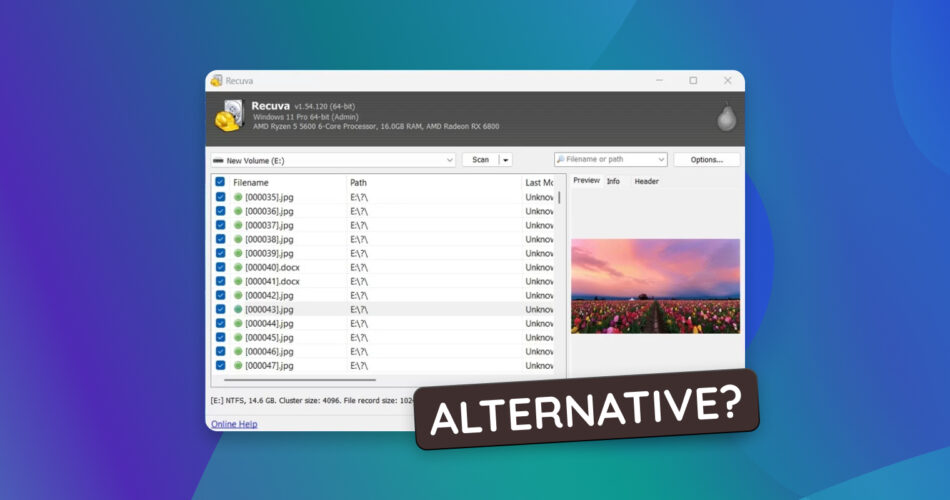Switch to the Header tab
The height and width of the screenshot is (500, 950).
(646, 181)
